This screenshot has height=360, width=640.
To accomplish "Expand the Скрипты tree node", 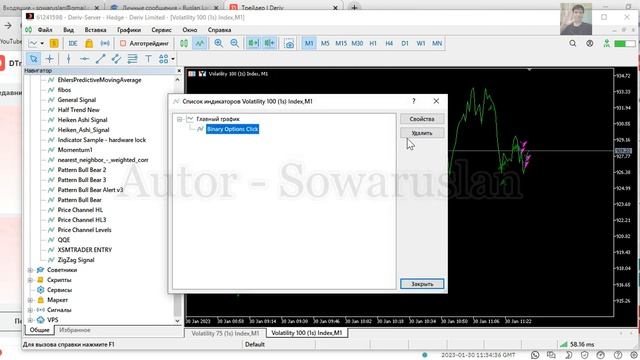I will tap(30, 280).
